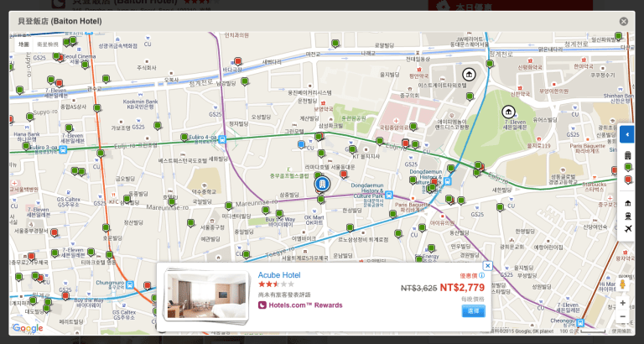Select the Street View pegman icon
Screen dimensions: 644x344
click(622, 284)
